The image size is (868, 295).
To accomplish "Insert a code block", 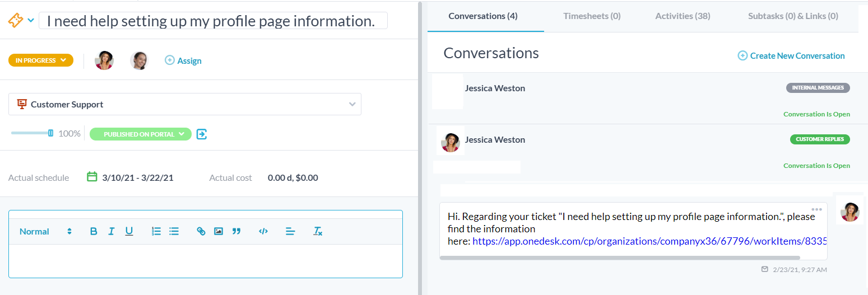I will coord(263,231).
